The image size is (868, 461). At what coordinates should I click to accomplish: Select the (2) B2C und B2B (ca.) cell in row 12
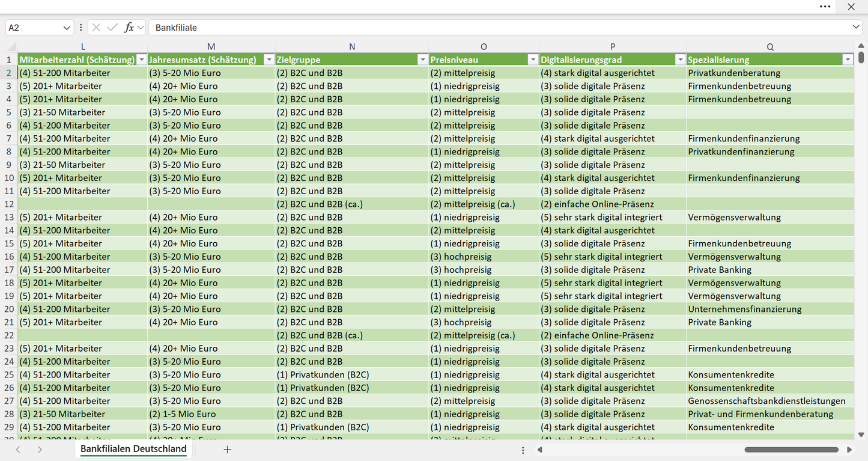(351, 204)
